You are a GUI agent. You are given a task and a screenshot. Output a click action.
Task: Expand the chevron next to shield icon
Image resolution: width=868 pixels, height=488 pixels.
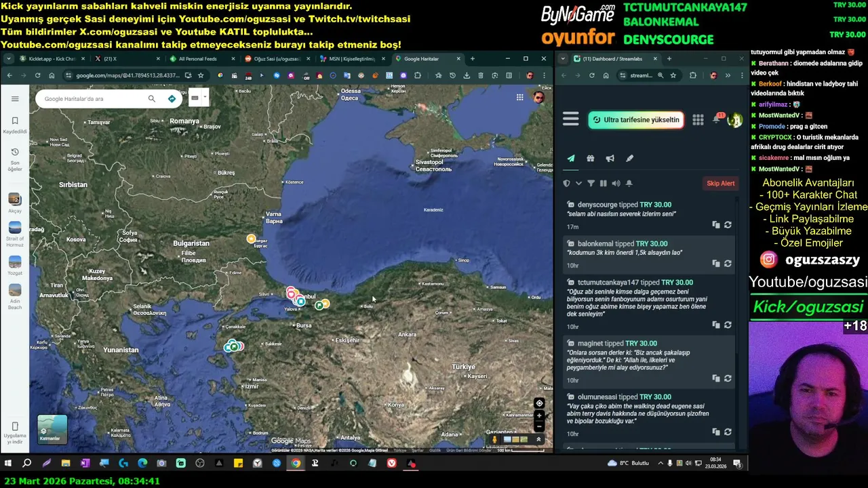coord(578,184)
